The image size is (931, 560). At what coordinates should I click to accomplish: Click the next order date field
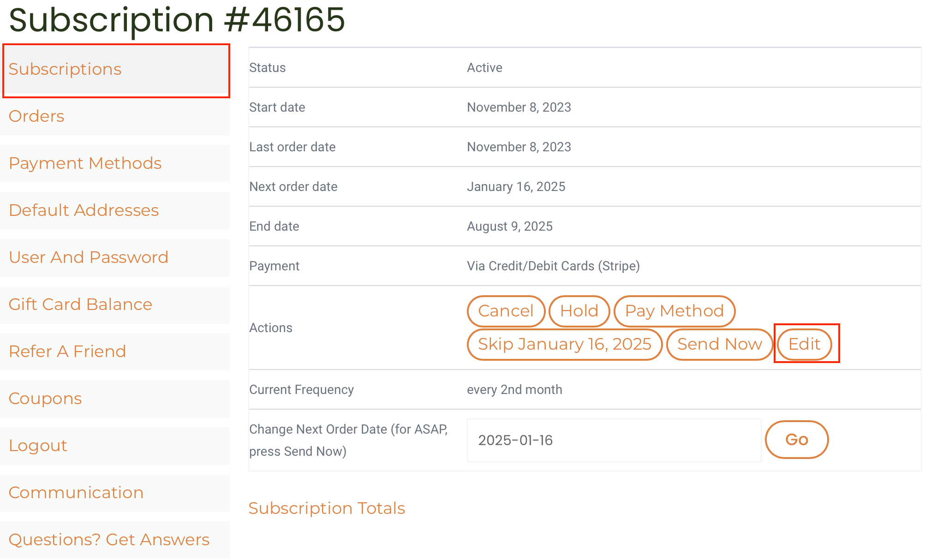[614, 440]
